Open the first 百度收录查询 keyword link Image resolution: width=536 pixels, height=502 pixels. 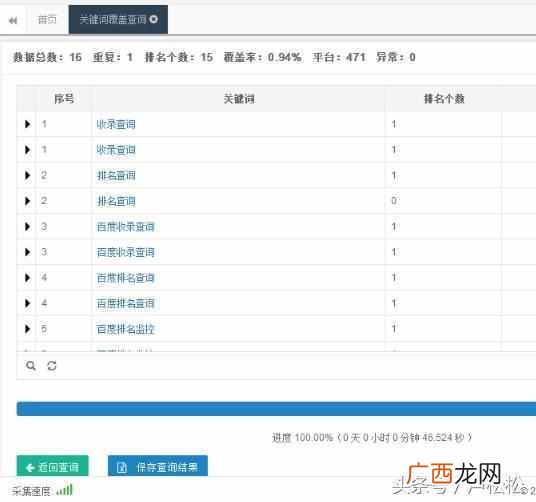click(x=125, y=227)
